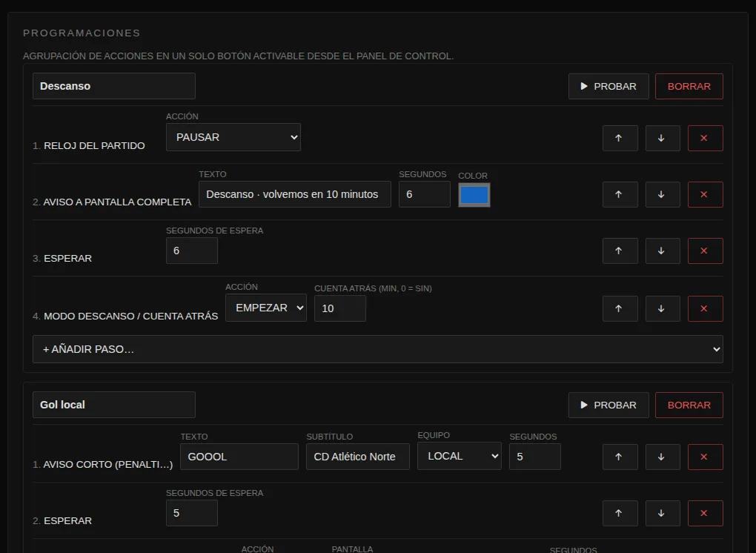Move Reloj del partido step up
756x553 pixels.
[620, 138]
